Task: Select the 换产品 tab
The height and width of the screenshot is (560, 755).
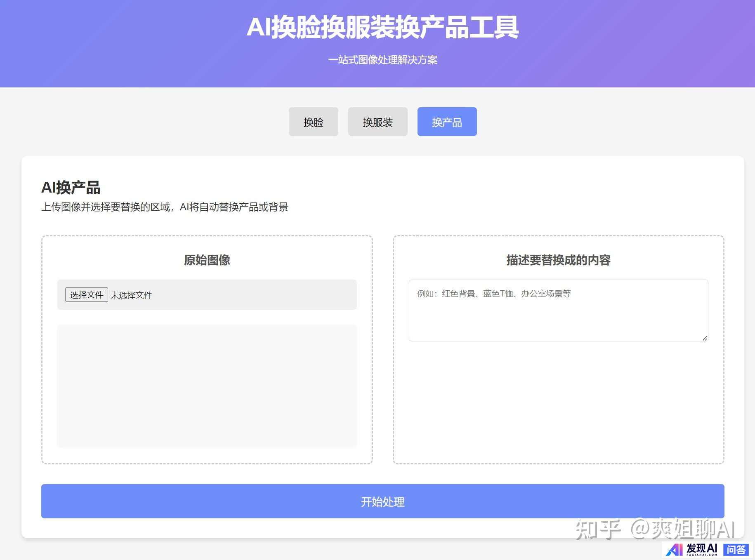Action: (x=447, y=122)
